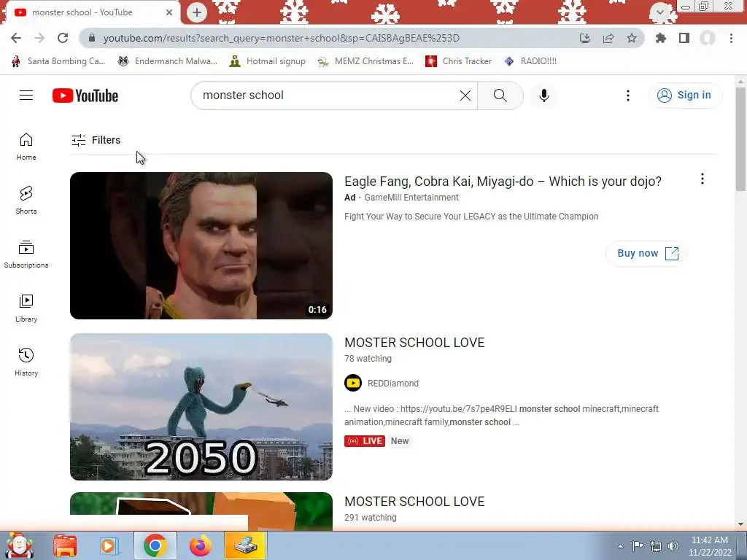Open the Endermanch Malwa... bookmark
The image size is (747, 560).
(168, 61)
